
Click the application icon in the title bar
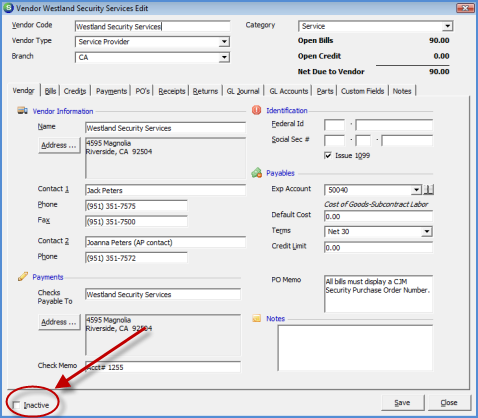click(8, 8)
